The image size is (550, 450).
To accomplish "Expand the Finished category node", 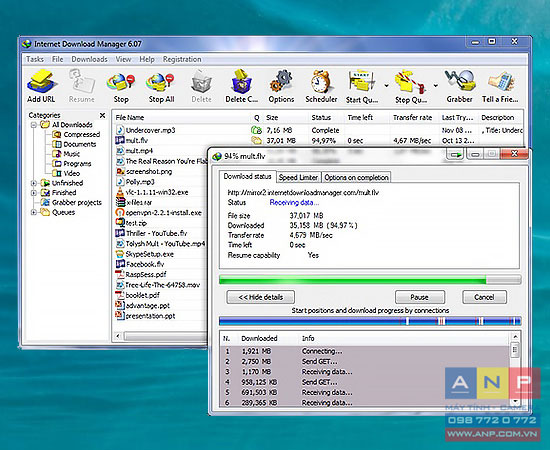I will [x=34, y=193].
